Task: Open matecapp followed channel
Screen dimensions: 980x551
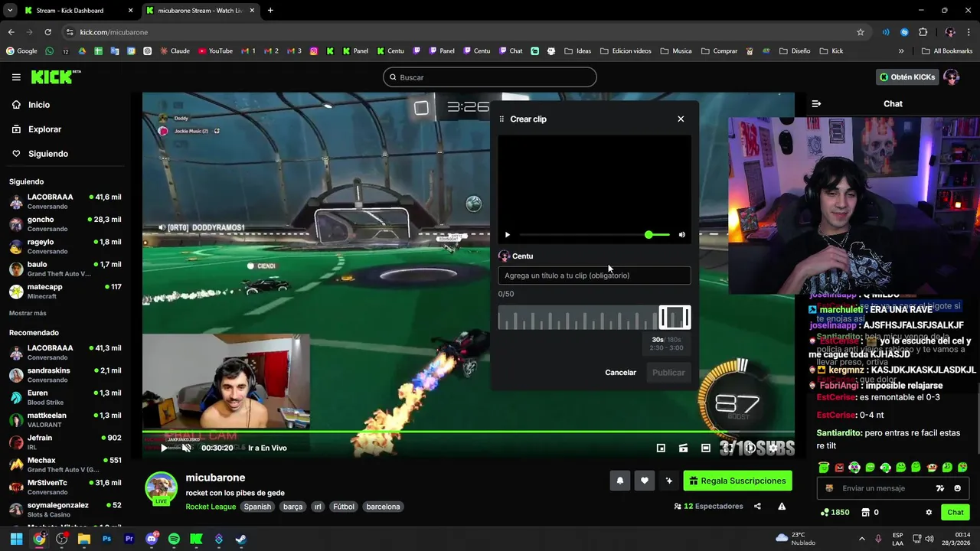Action: [65, 291]
